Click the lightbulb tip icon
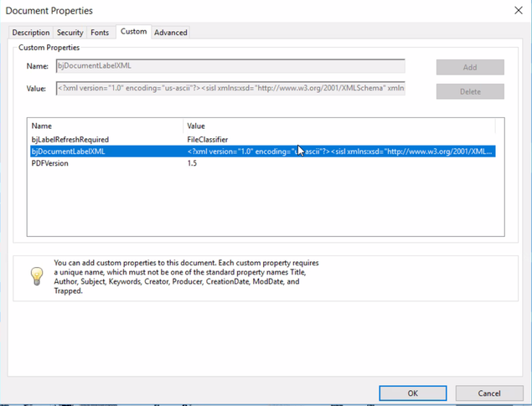 click(x=37, y=275)
